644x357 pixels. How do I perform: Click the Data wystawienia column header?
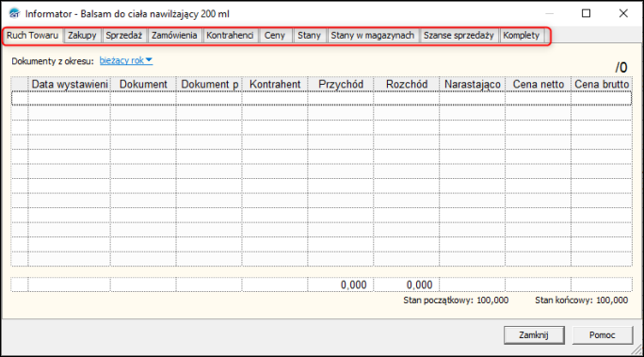point(70,84)
